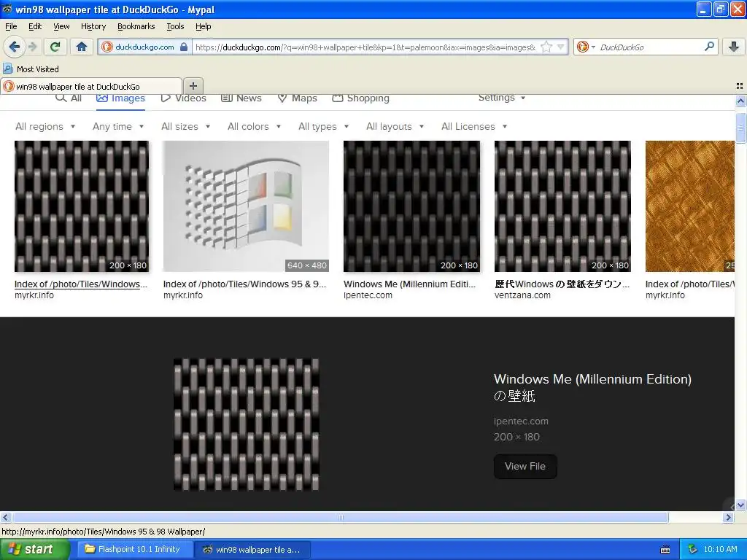Expand the All layouts filter
The height and width of the screenshot is (560, 747).
point(395,126)
